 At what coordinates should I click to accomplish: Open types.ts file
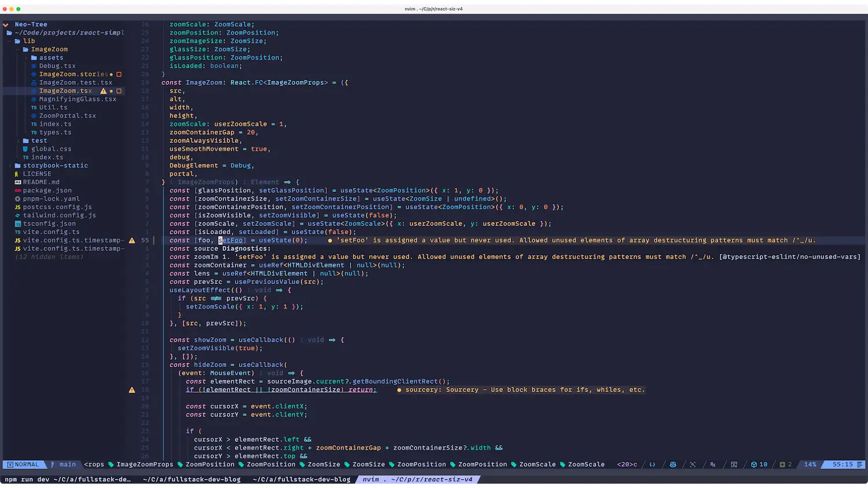pos(56,132)
